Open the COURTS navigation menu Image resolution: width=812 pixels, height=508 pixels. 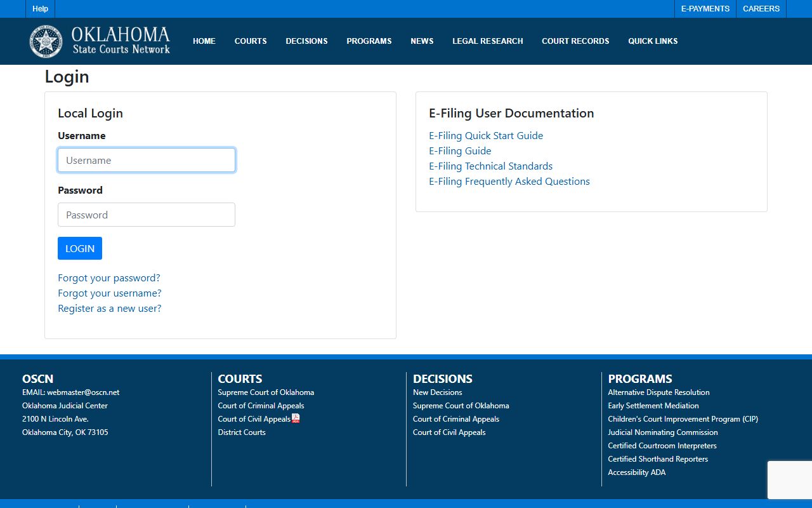pyautogui.click(x=251, y=41)
